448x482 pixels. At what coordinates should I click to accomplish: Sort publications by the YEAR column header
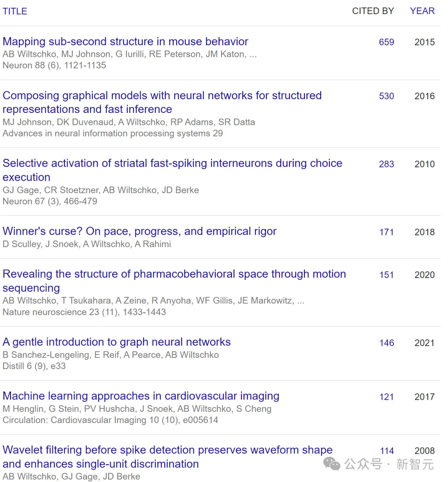tap(422, 11)
